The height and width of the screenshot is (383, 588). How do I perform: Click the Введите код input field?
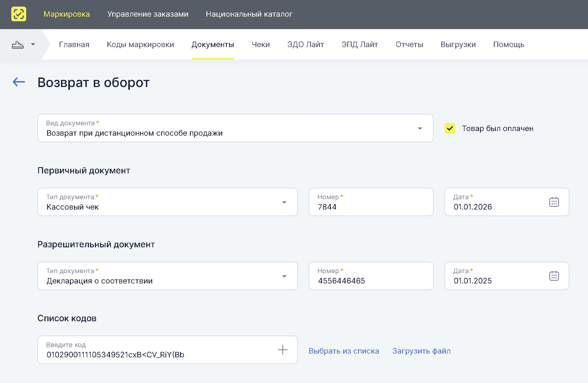(167, 350)
